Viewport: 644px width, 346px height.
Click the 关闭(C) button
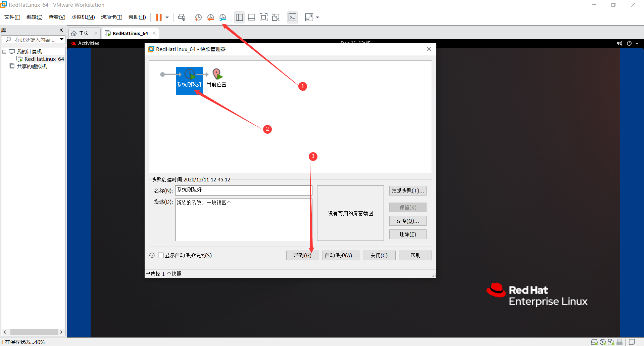point(379,256)
